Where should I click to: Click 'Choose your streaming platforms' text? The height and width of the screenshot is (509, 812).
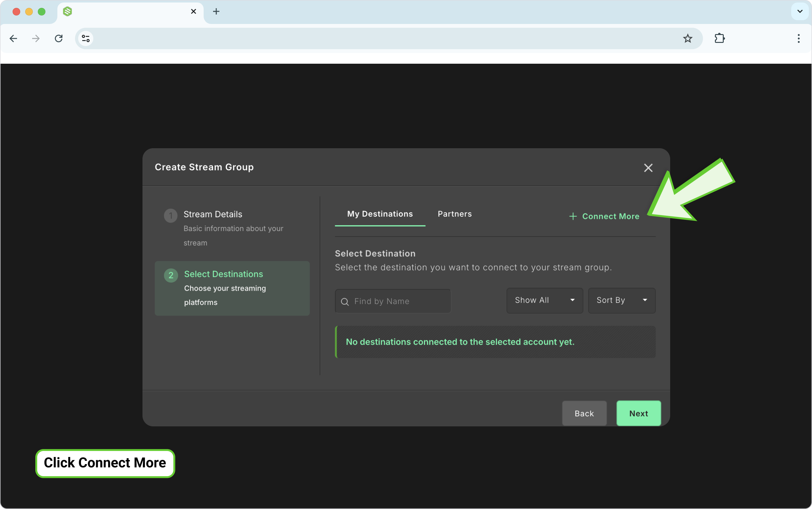click(x=225, y=295)
